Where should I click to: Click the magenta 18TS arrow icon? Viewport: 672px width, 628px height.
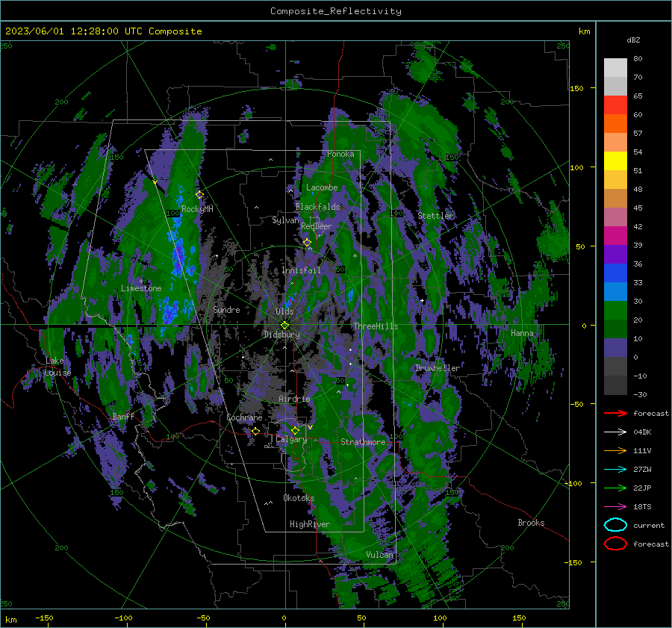615,507
